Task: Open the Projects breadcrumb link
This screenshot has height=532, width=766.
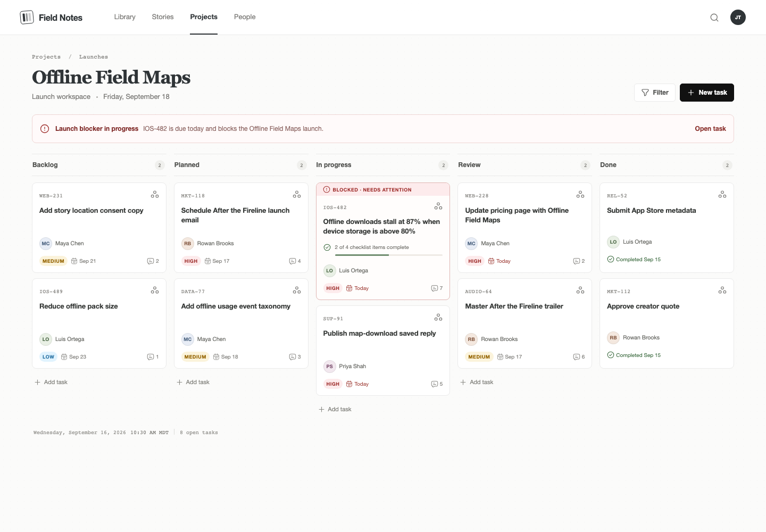Action: click(x=46, y=57)
